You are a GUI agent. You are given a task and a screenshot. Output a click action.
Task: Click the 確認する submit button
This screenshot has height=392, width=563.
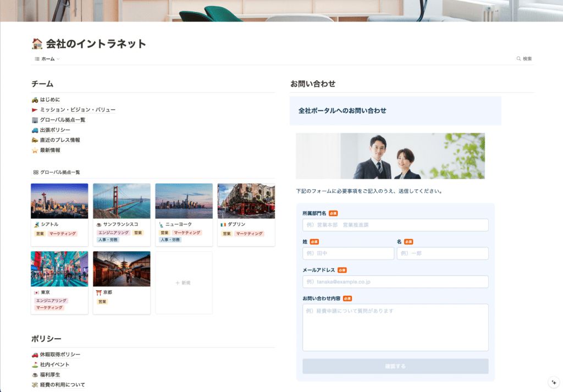click(395, 366)
